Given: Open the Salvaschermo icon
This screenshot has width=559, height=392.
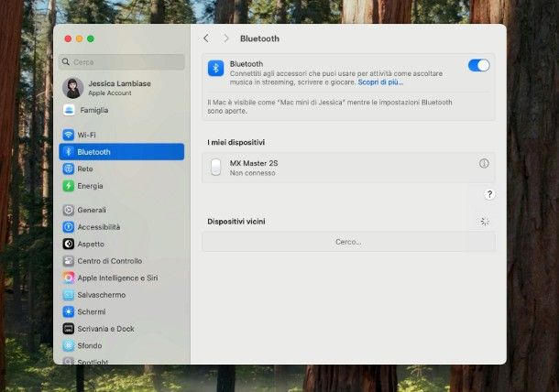Looking at the screenshot, I should (x=69, y=295).
